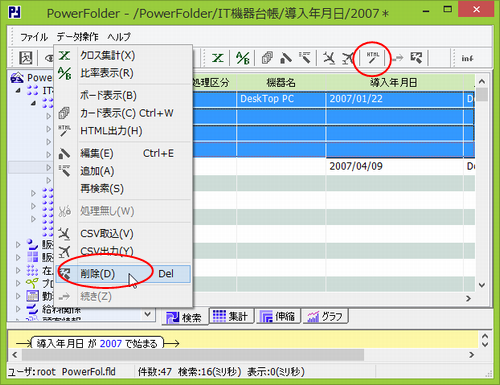Click the CSV import toolbar icon
The width and height of the screenshot is (500, 385).
[329, 58]
